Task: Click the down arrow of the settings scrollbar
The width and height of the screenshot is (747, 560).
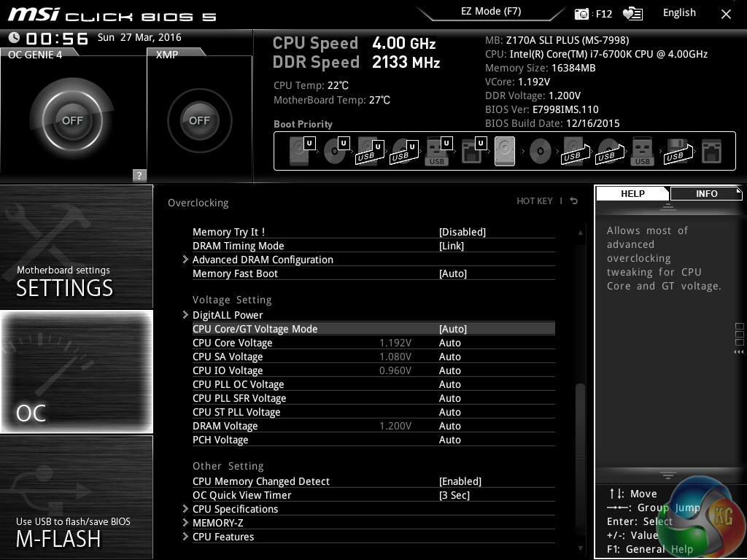Action: pos(580,548)
